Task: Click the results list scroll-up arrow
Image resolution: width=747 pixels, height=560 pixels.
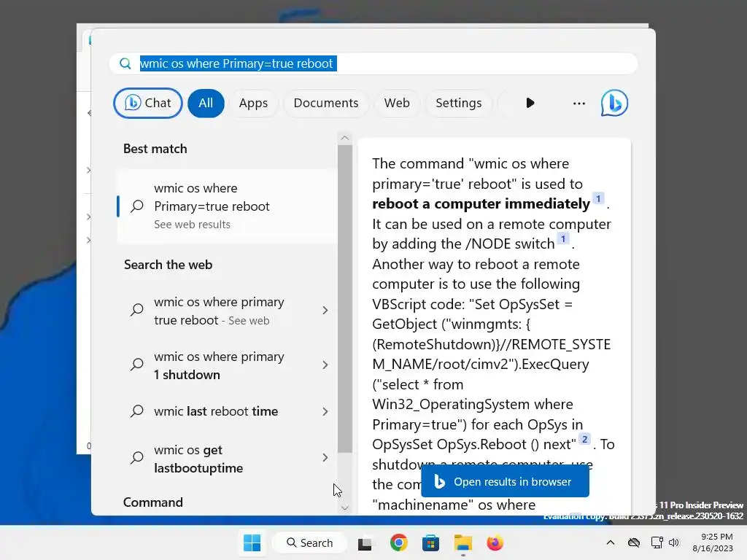Action: 345,138
